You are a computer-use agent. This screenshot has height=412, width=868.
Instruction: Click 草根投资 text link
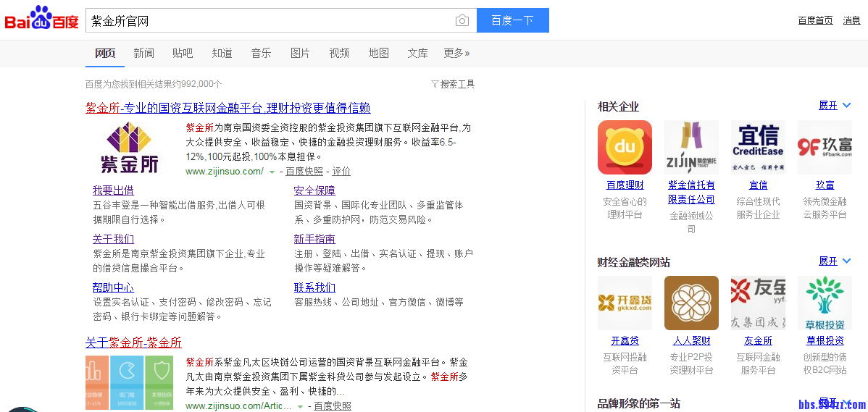(825, 340)
